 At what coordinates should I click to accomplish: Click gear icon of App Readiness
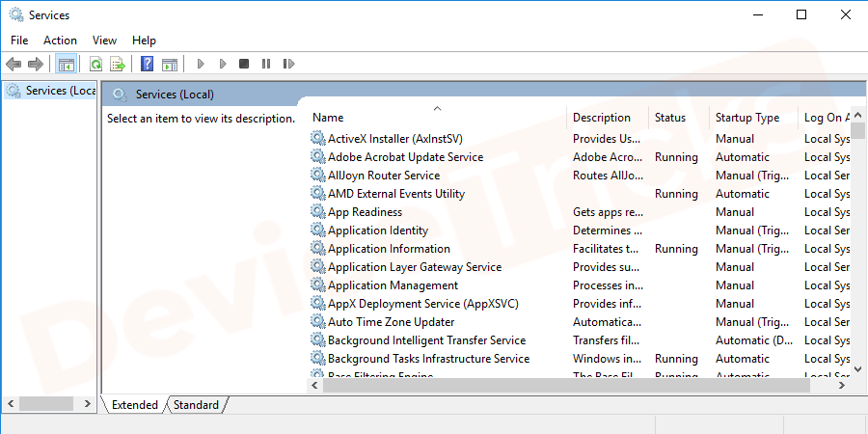317,211
